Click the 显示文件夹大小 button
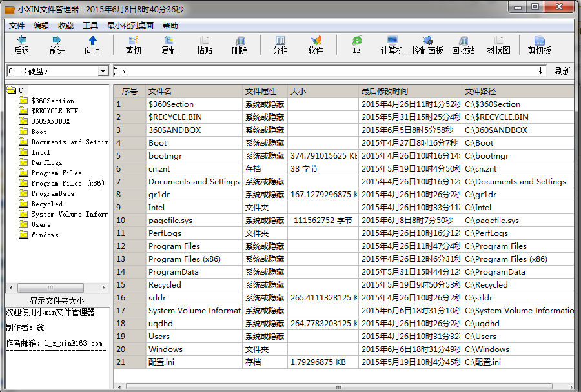This screenshot has width=581, height=392. coord(57,300)
